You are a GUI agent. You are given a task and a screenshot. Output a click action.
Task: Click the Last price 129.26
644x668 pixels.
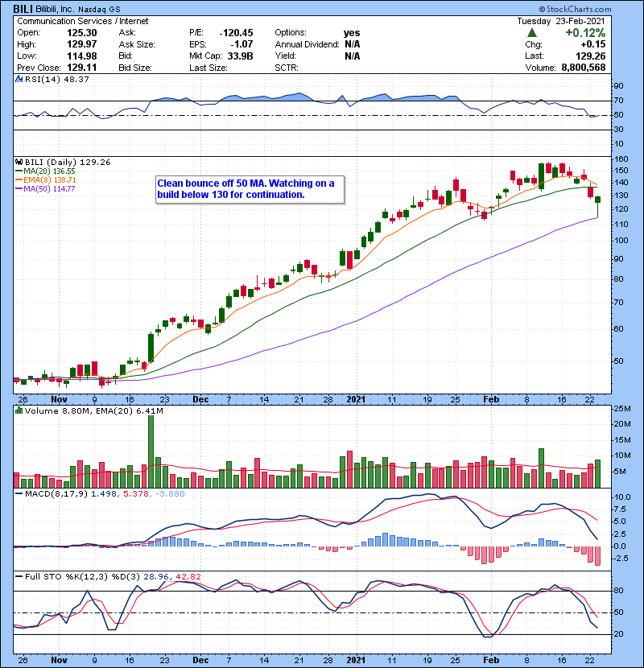tap(590, 56)
